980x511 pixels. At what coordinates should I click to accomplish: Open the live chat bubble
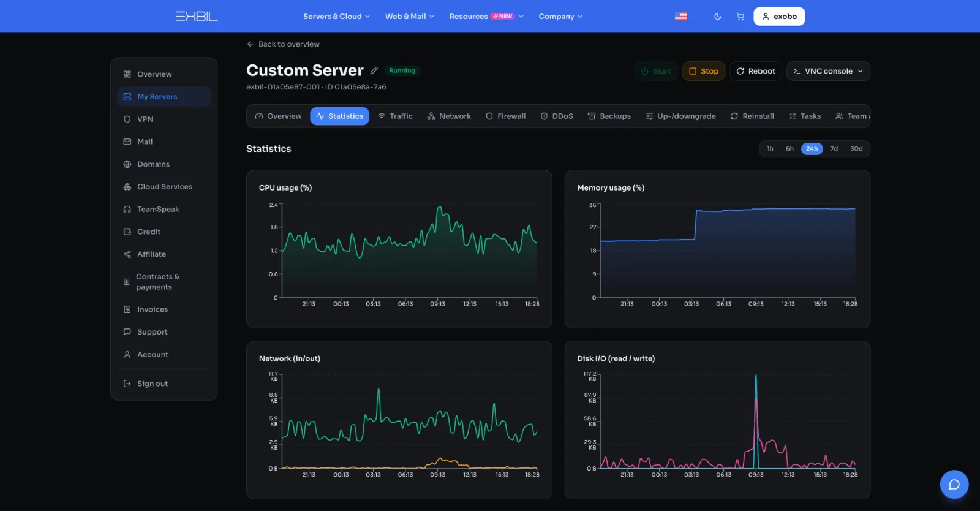(954, 485)
